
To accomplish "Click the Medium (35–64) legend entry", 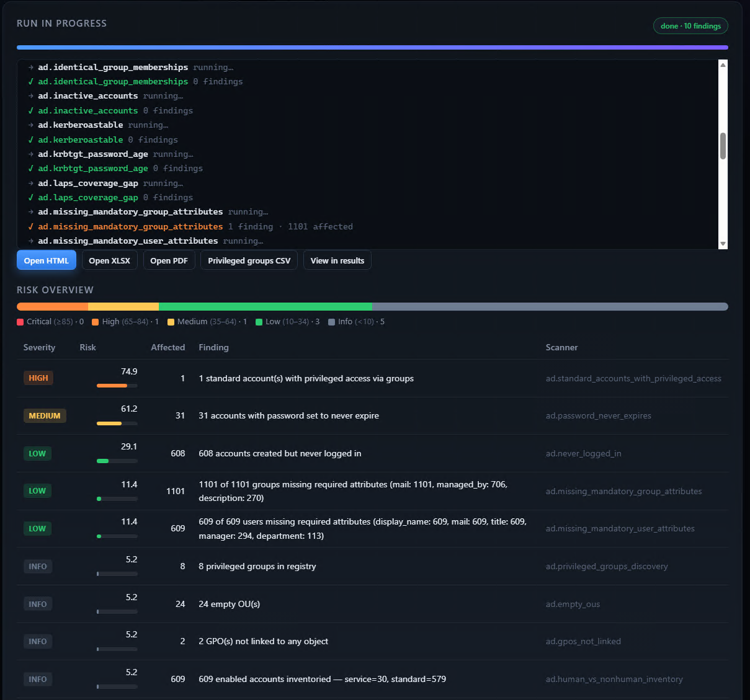I will [207, 322].
